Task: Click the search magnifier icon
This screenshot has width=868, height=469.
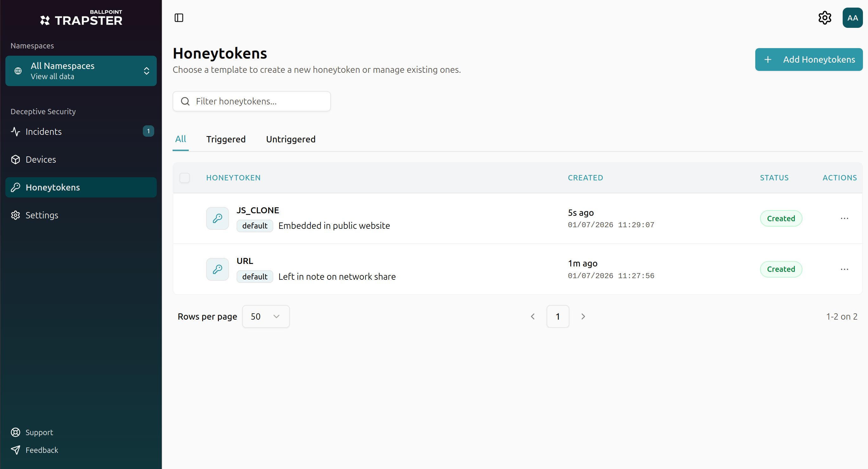Action: [x=185, y=101]
